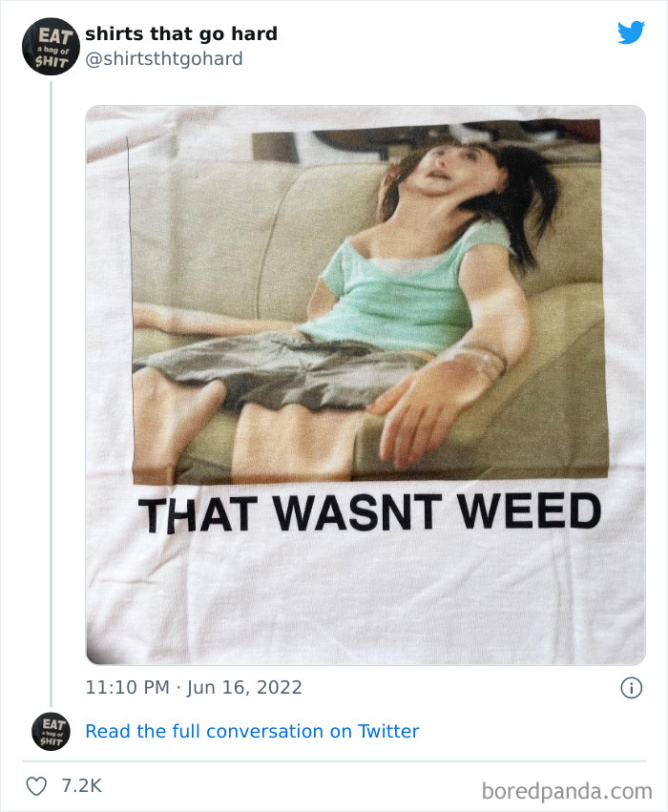Click the 'THAT WASNT WEED' shirt caption
668x812 pixels.
369,512
